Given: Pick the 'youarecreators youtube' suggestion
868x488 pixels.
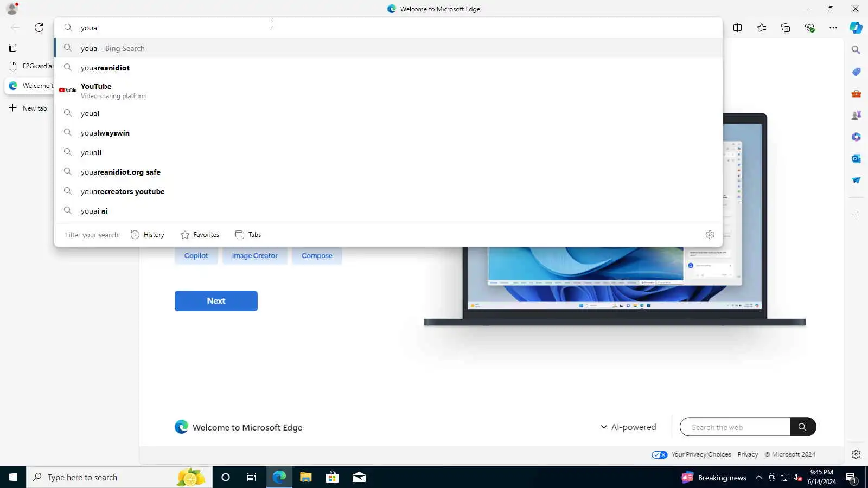Looking at the screenshot, I should pos(388,191).
